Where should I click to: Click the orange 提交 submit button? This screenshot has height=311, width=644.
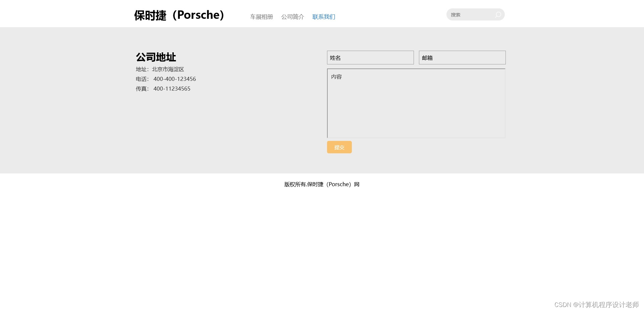coord(339,147)
